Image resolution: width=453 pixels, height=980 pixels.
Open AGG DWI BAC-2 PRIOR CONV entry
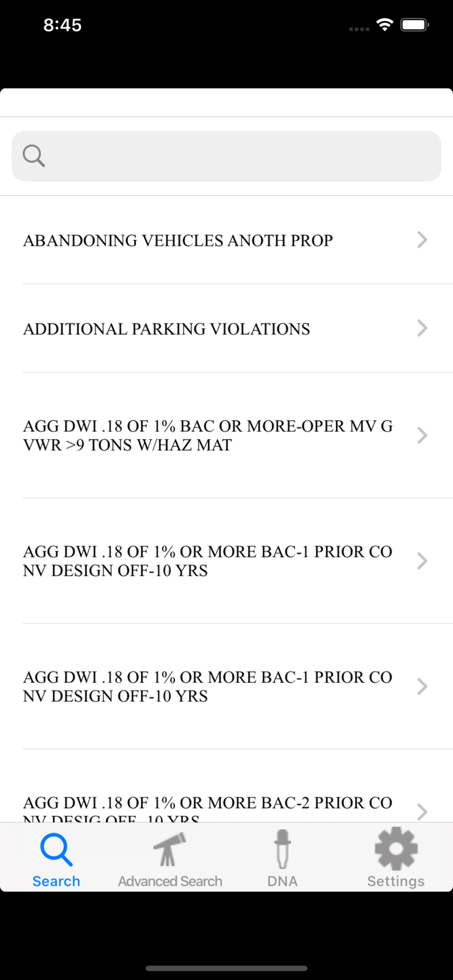pyautogui.click(x=226, y=809)
